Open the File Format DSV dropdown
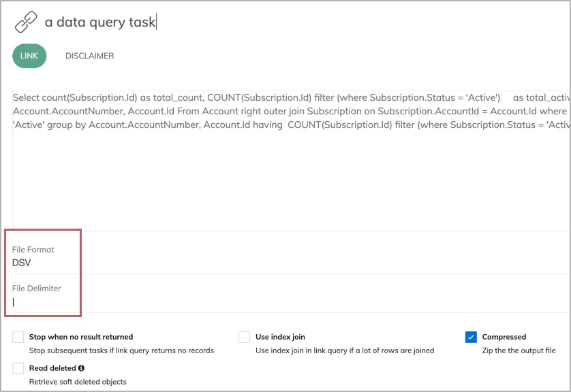Image resolution: width=571 pixels, height=392 pixels. click(292, 263)
